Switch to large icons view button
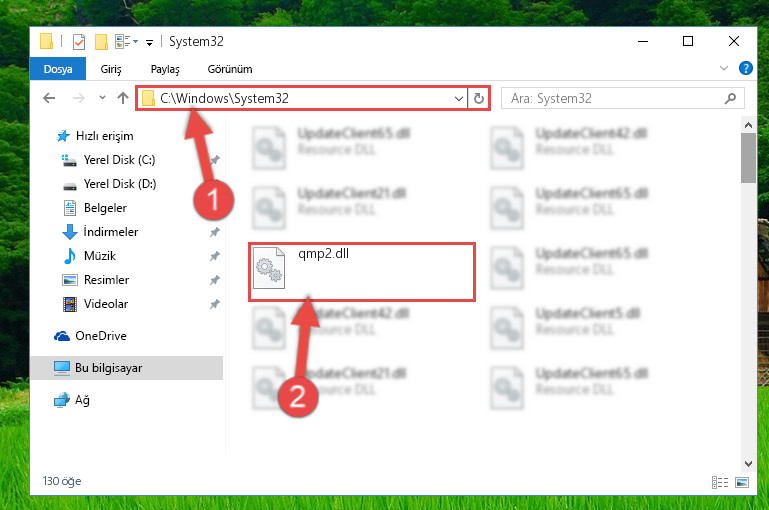 (742, 482)
